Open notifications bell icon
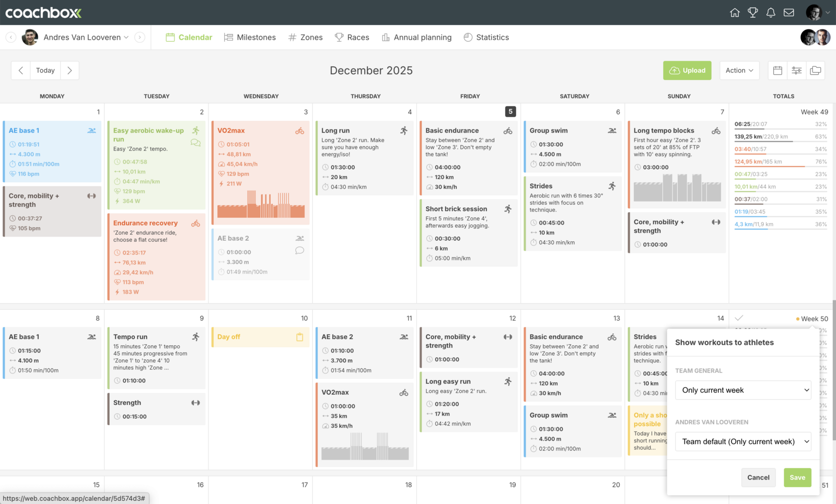The width and height of the screenshot is (836, 504). point(771,13)
